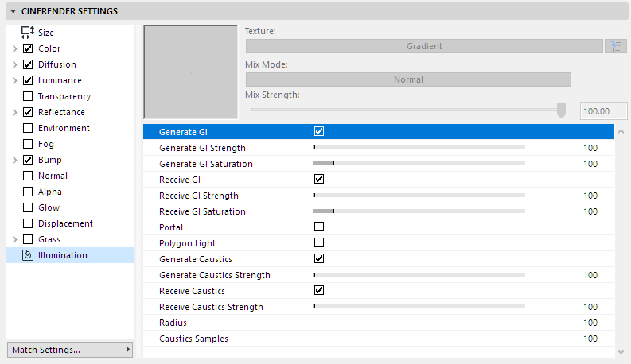Open the Texture Gradient dropdown
Image resolution: width=631 pixels, height=364 pixels.
click(x=424, y=46)
